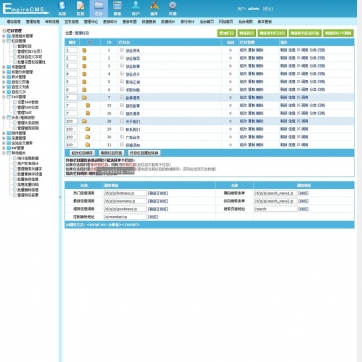Tick the checkbox in ID 7 row
The width and height of the screenshot is (362, 362).
(122, 97)
